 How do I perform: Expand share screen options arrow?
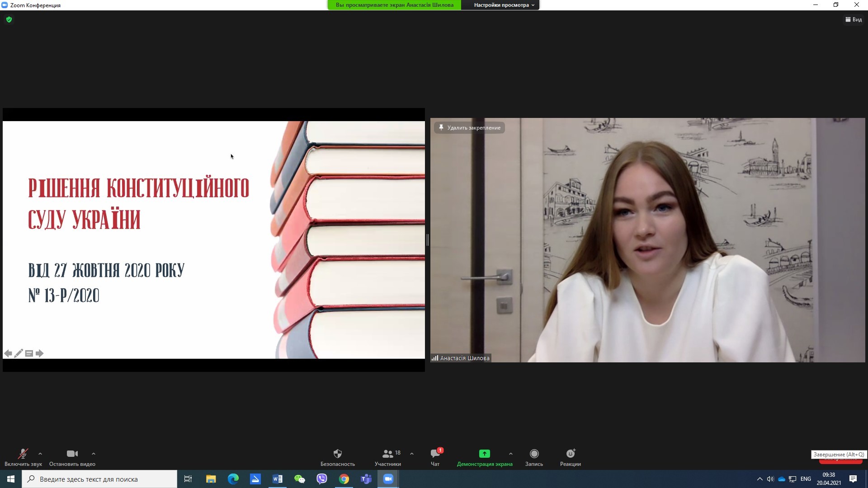pyautogui.click(x=510, y=454)
